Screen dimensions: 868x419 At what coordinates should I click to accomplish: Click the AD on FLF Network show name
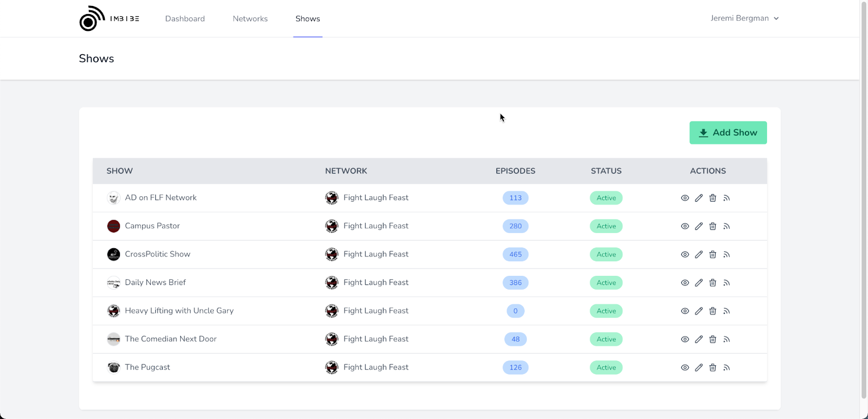[161, 198]
